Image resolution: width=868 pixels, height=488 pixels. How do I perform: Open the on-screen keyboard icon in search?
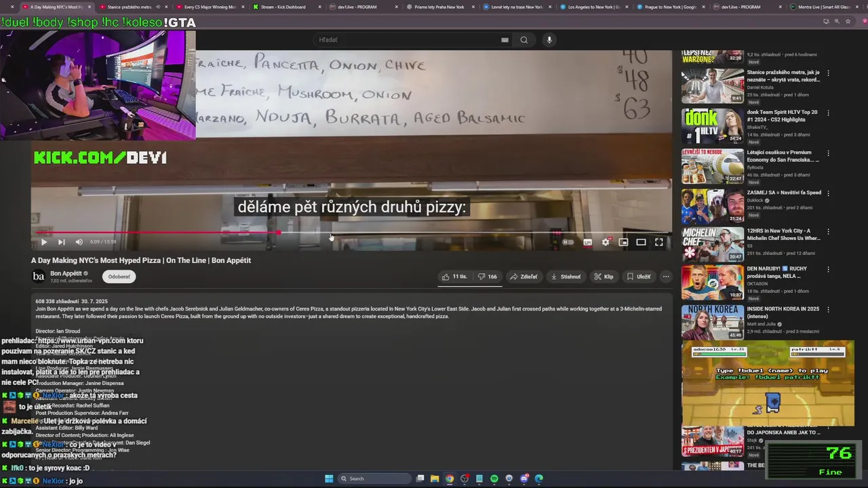[505, 40]
